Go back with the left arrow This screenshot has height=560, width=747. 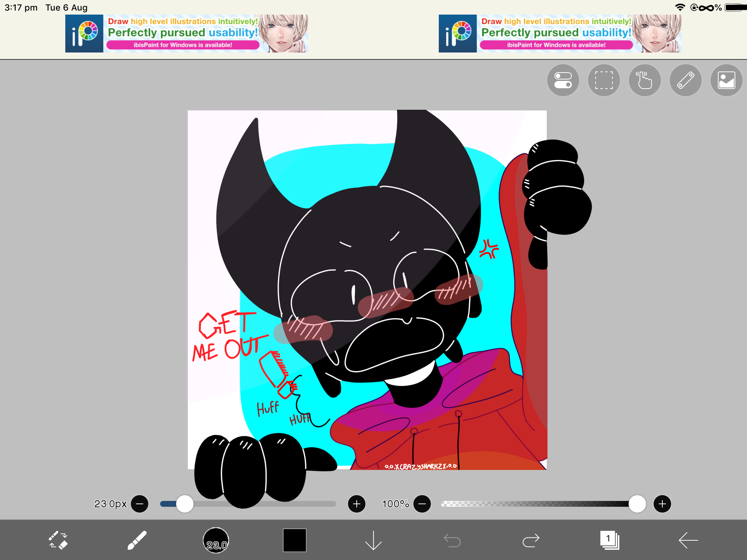click(x=688, y=540)
